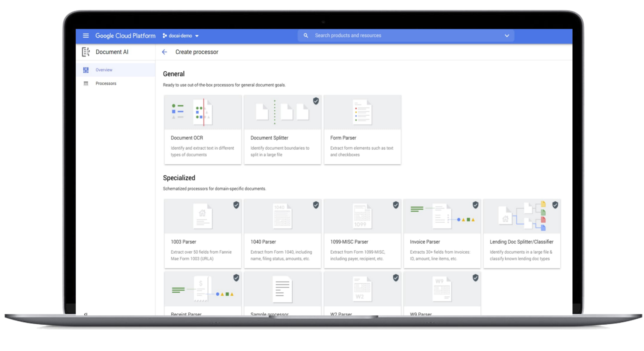This screenshot has width=644, height=351.
Task: Click the shield badge on Receipt Parser
Action: click(x=236, y=278)
